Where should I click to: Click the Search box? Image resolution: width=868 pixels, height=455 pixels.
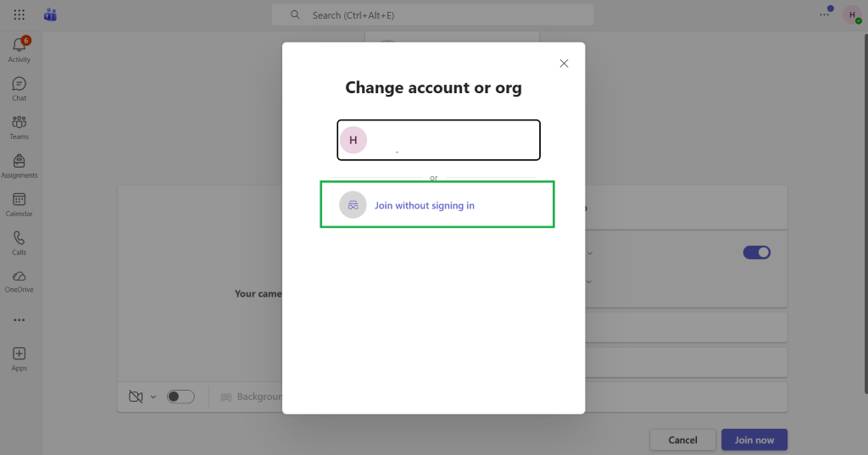[432, 15]
